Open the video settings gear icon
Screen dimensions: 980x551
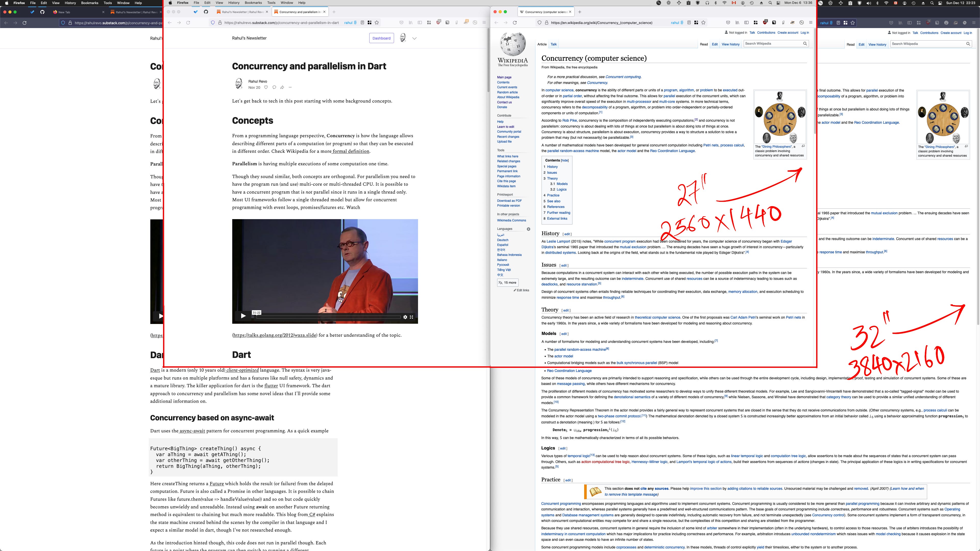pos(405,317)
